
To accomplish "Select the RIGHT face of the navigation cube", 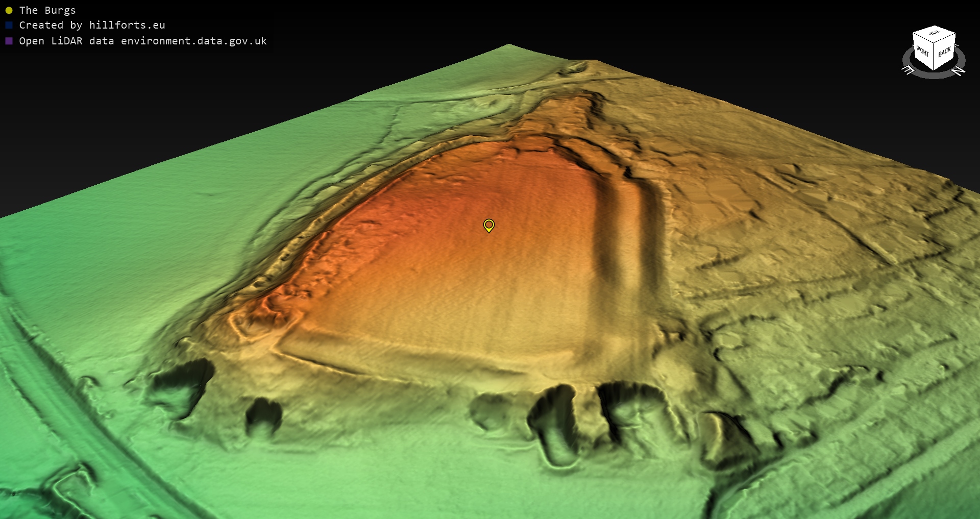I will click(923, 52).
